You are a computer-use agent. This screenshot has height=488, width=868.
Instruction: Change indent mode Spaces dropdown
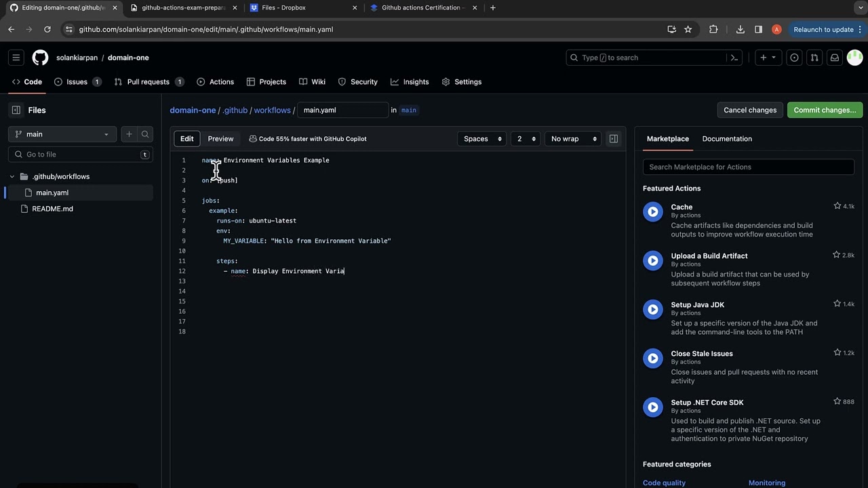coord(482,139)
